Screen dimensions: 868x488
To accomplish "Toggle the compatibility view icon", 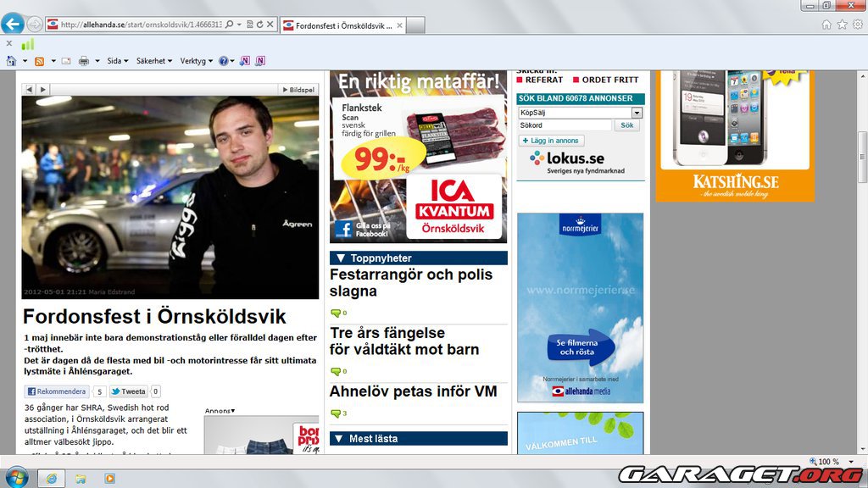I will (x=250, y=25).
